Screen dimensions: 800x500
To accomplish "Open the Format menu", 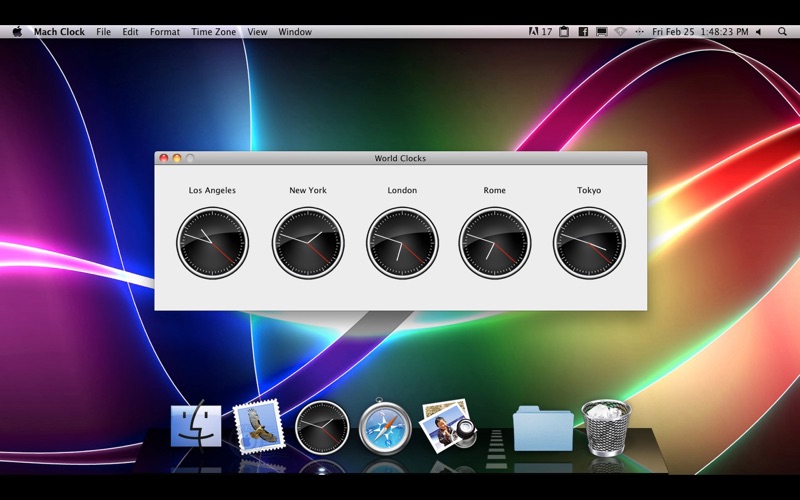I will (165, 32).
